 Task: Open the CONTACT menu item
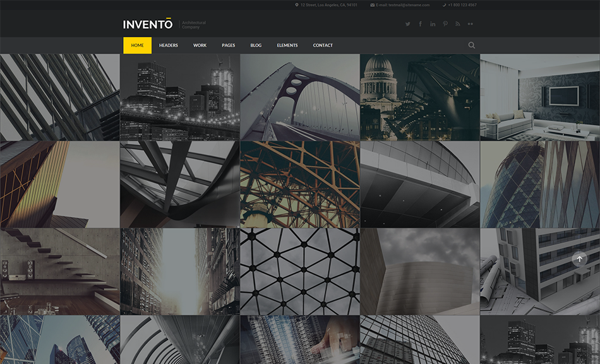pos(323,45)
